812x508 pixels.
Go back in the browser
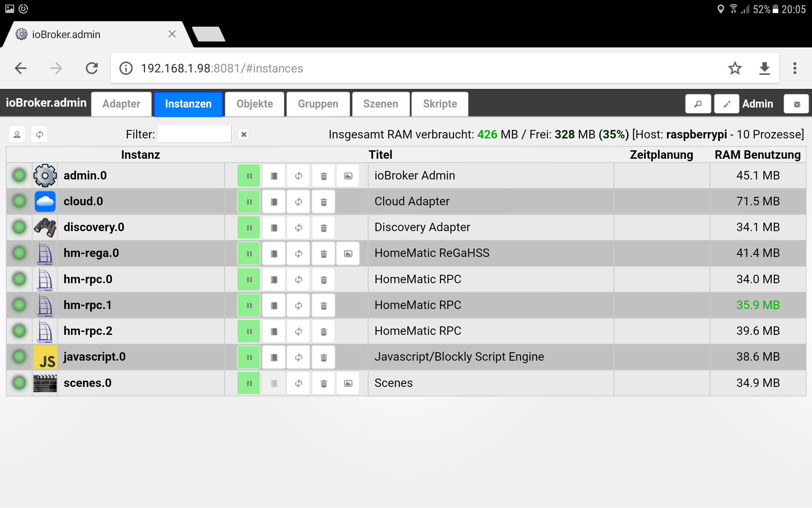click(21, 68)
